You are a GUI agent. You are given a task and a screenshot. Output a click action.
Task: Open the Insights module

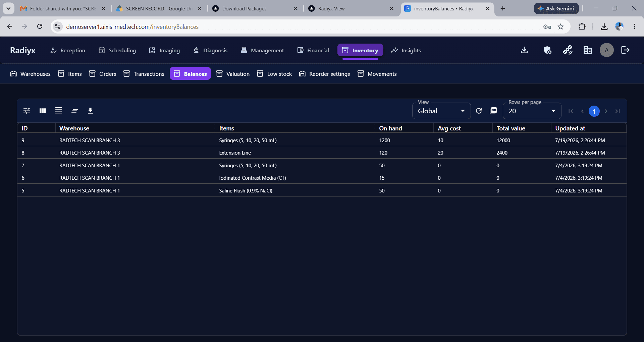tap(406, 50)
